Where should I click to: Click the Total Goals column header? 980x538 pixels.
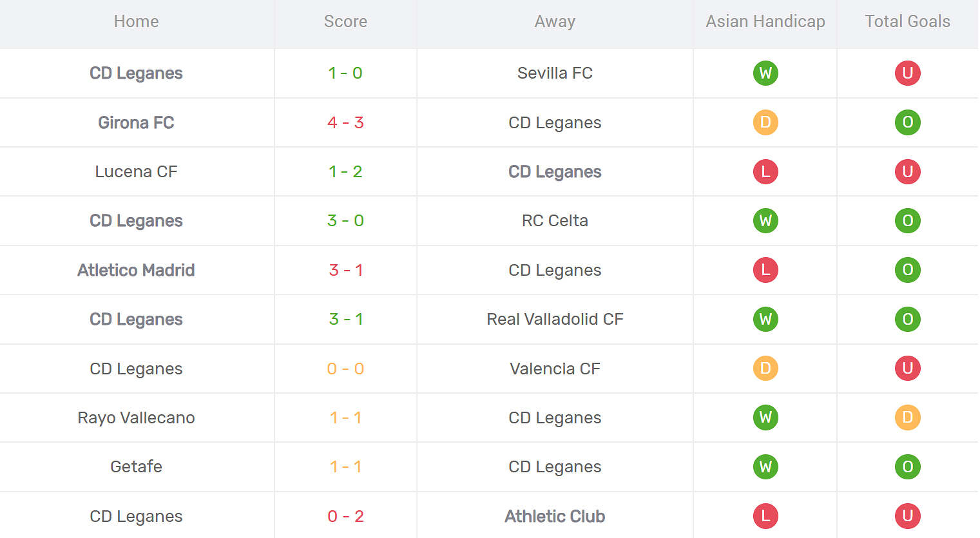tap(907, 21)
